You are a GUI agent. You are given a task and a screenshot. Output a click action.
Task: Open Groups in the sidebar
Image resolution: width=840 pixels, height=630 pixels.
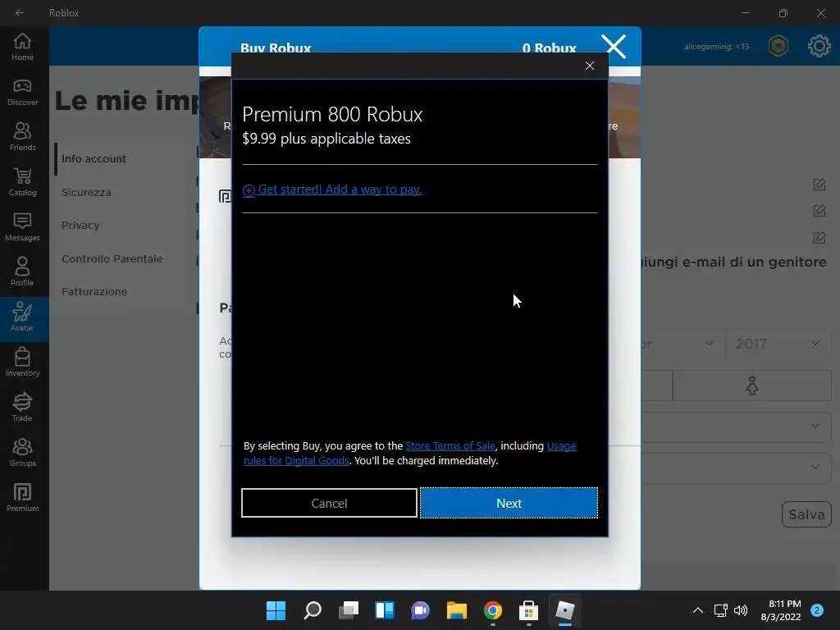click(22, 452)
